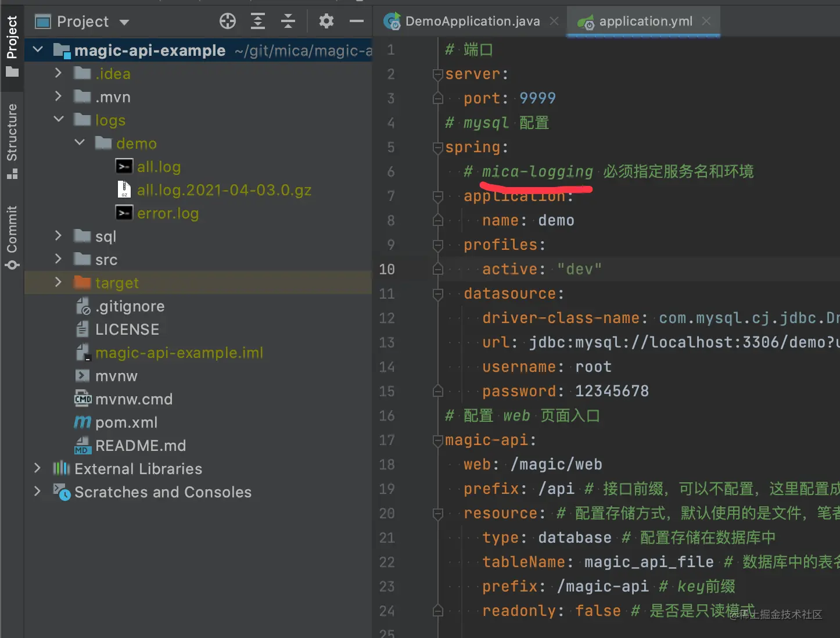Click the LICENSE file icon

[x=82, y=329]
